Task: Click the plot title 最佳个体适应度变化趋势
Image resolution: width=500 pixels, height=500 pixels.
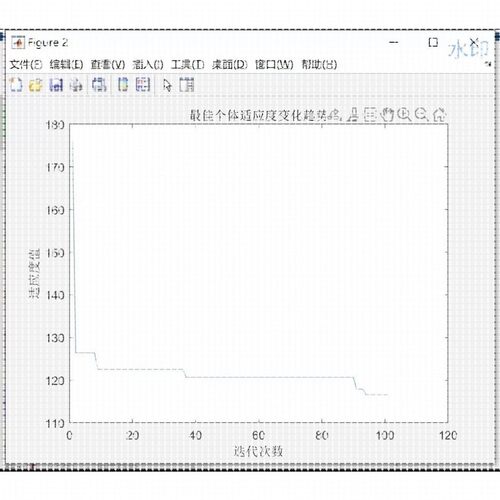Action: point(258,115)
